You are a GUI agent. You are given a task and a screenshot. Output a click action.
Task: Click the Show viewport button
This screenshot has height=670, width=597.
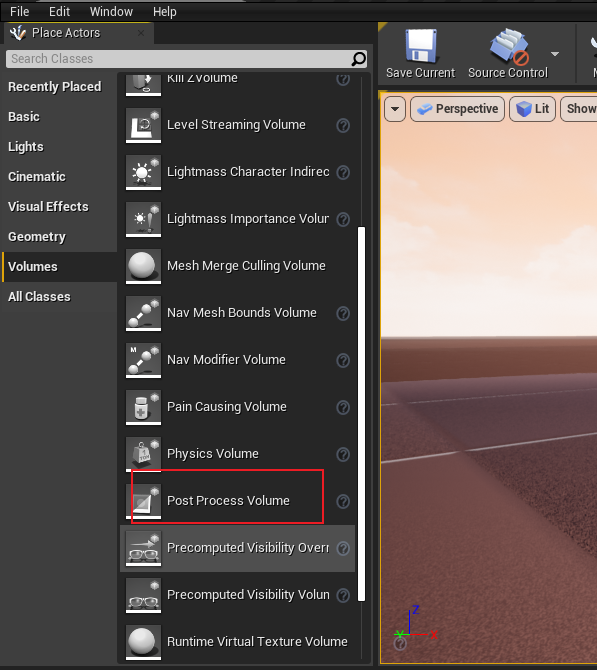pos(579,109)
